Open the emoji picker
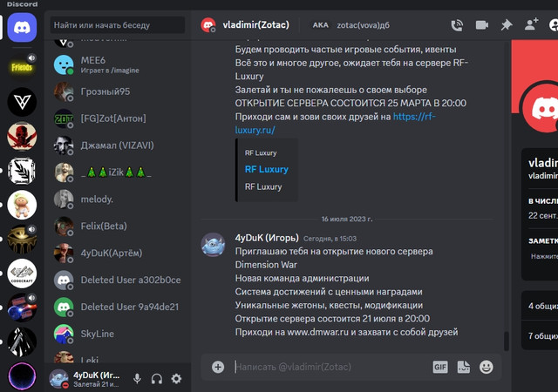558x392 pixels. pyautogui.click(x=487, y=367)
